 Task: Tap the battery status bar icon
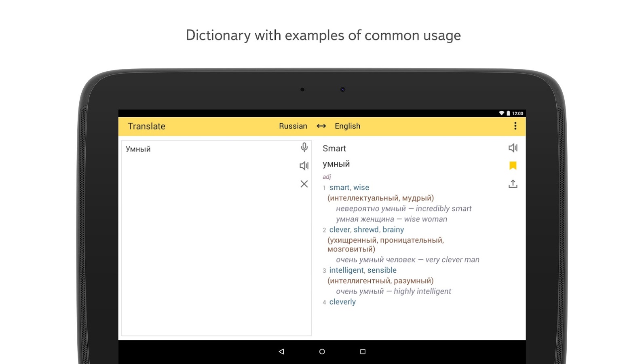508,113
